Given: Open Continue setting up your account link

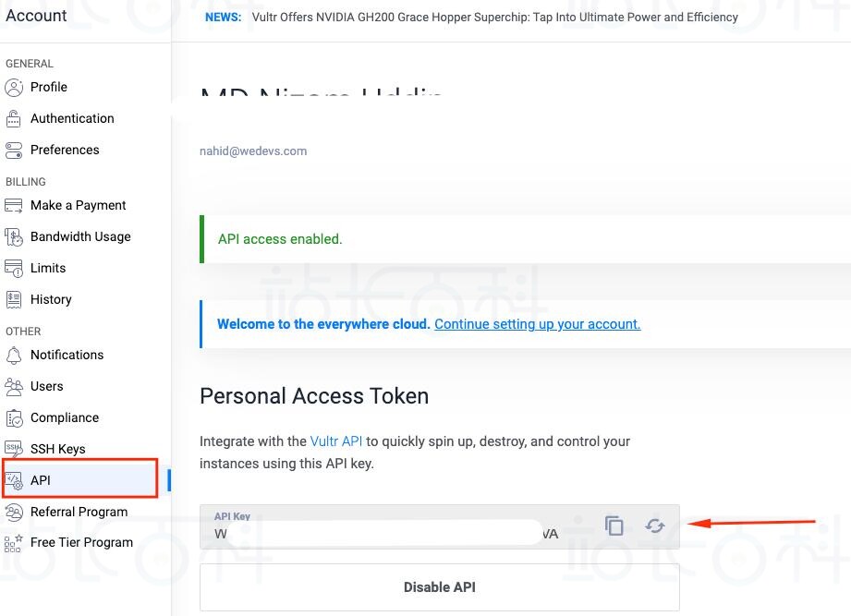Looking at the screenshot, I should point(537,324).
